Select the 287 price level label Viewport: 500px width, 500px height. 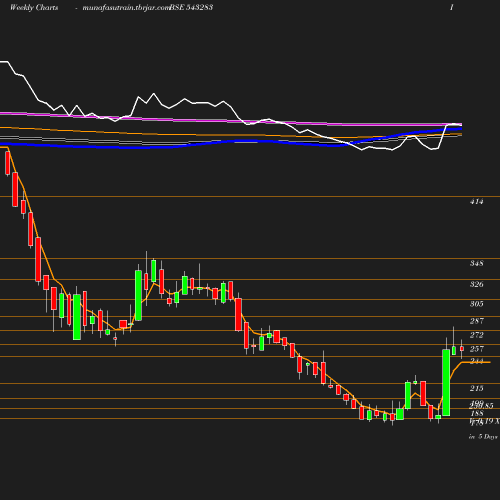(x=476, y=321)
